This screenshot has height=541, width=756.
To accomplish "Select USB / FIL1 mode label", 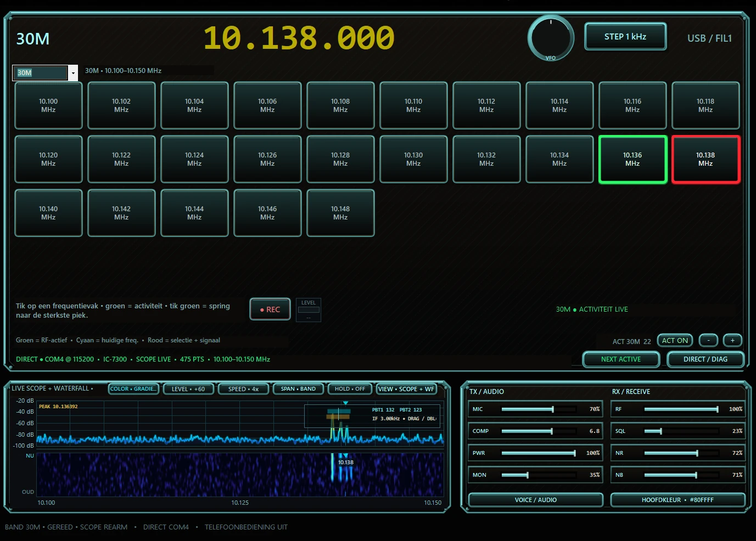I will click(709, 38).
